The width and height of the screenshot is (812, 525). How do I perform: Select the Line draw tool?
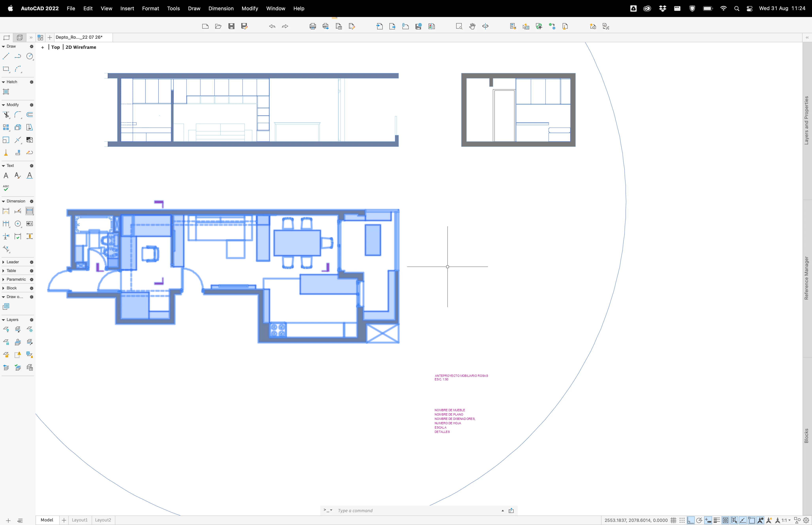6,56
